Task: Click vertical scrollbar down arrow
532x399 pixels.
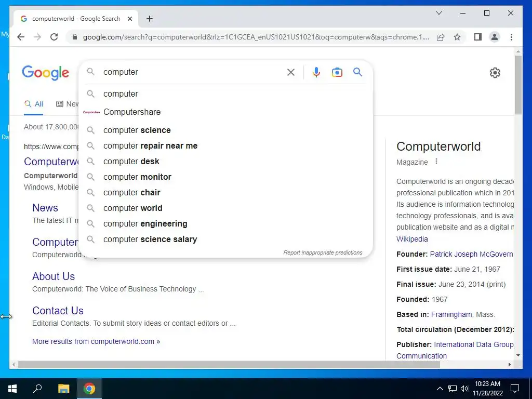Action: pyautogui.click(x=518, y=355)
